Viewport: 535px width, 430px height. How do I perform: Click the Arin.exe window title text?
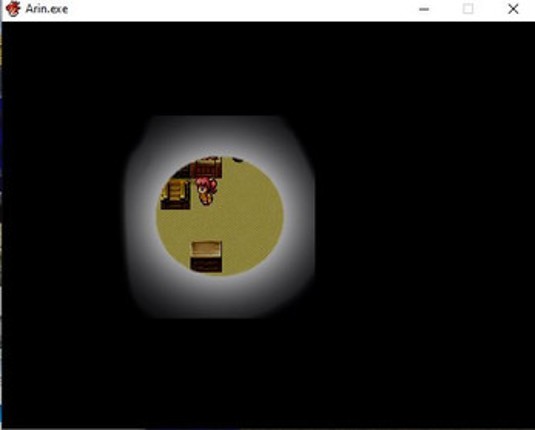pyautogui.click(x=47, y=9)
